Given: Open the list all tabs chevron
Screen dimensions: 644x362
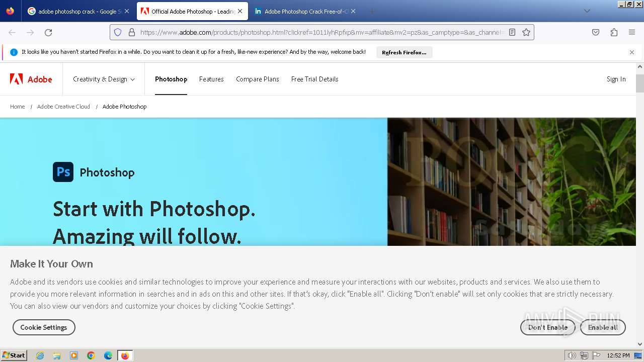Looking at the screenshot, I should [x=587, y=11].
